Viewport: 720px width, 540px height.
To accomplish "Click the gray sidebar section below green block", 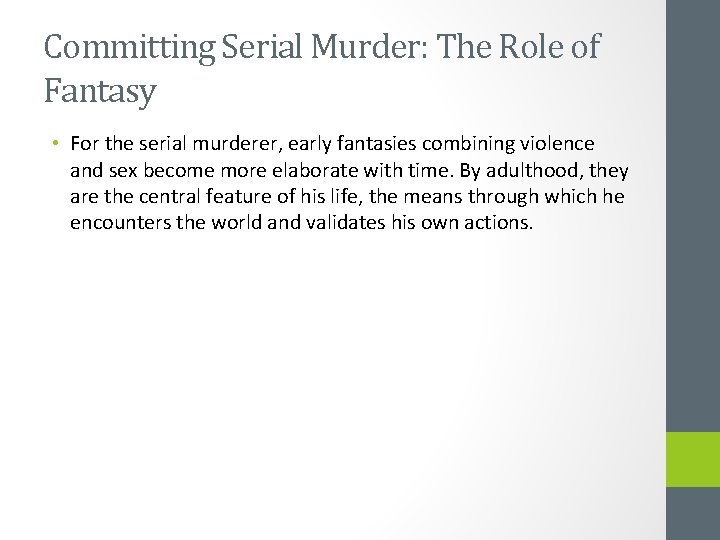I will click(x=693, y=512).
